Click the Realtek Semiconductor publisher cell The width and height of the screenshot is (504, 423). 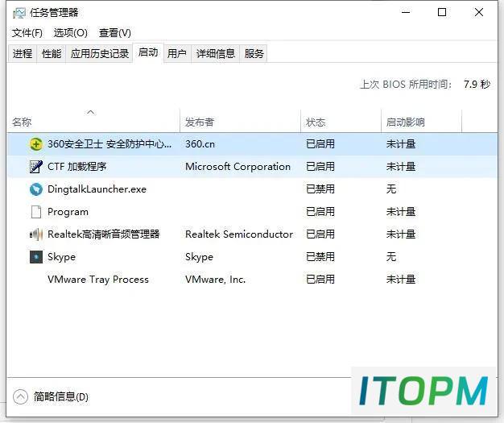click(x=239, y=234)
